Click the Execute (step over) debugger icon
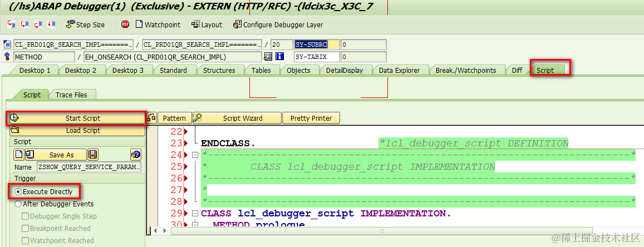Viewport: 644px width, 247px height. 24,24
